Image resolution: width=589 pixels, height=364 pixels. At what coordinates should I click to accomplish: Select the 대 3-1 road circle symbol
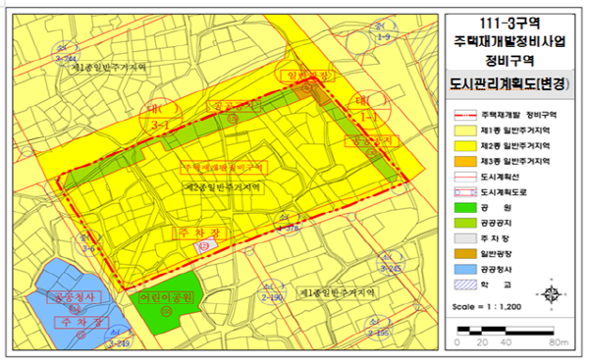(161, 118)
